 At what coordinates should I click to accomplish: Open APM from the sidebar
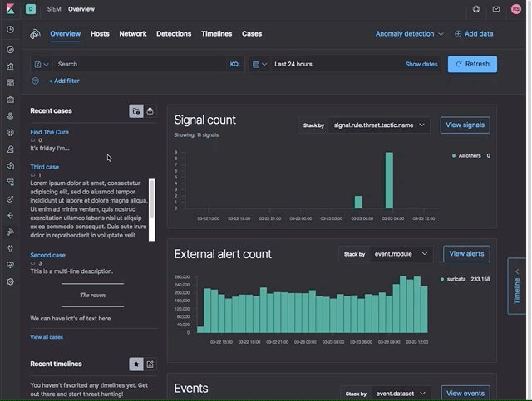(10, 183)
